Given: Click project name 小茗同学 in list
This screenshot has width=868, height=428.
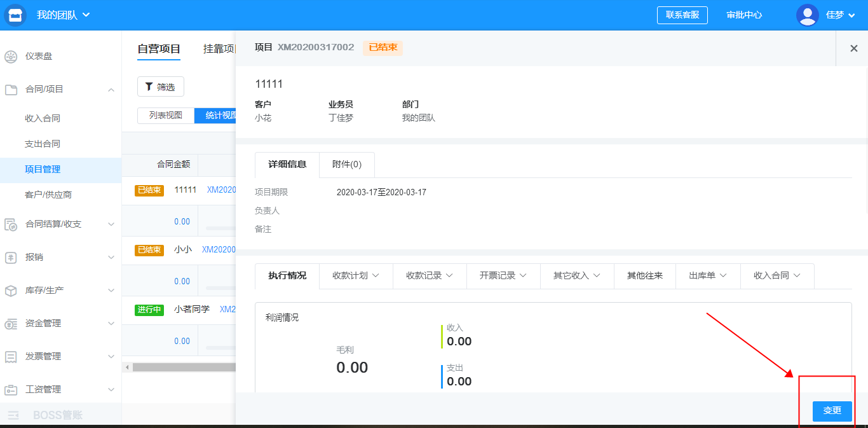Looking at the screenshot, I should tap(192, 310).
